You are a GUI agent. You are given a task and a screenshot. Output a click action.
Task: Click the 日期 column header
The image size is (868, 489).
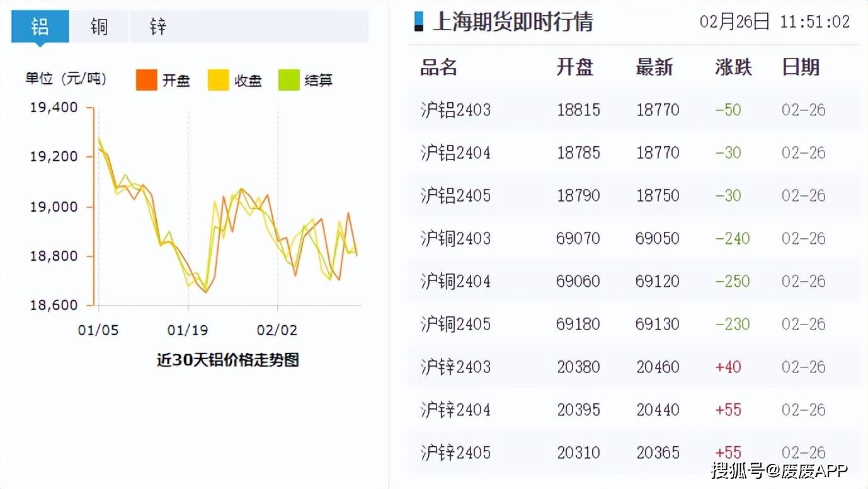(801, 67)
